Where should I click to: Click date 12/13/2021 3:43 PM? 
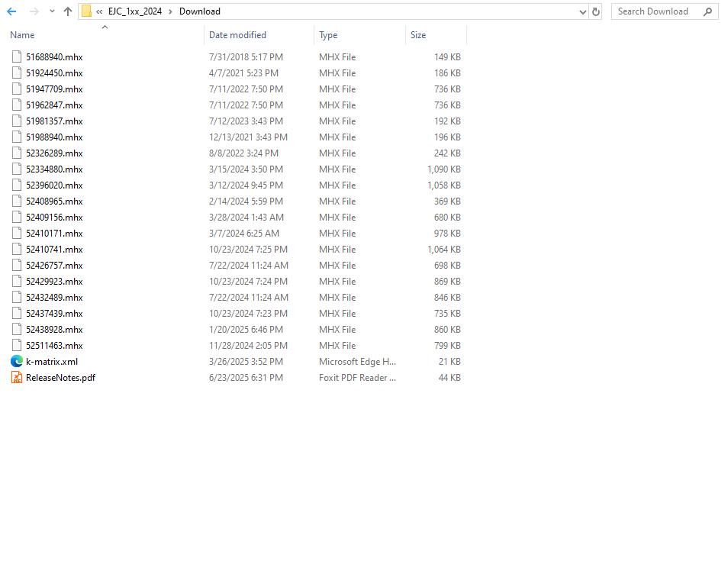point(248,137)
